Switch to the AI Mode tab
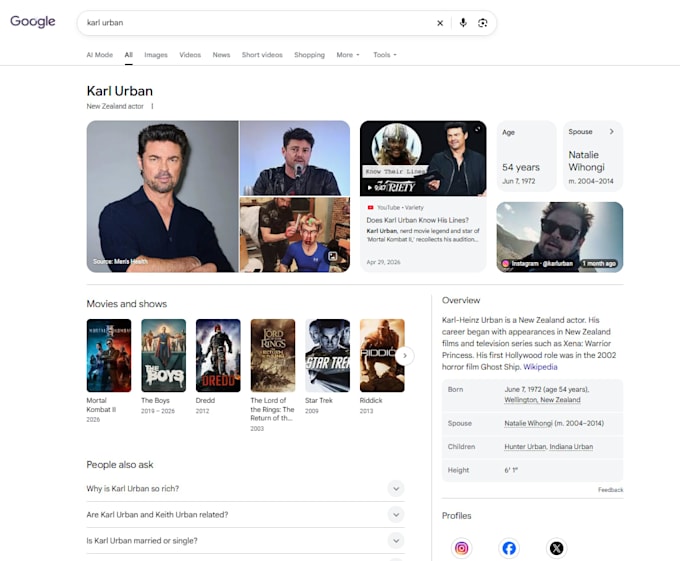 (99, 55)
